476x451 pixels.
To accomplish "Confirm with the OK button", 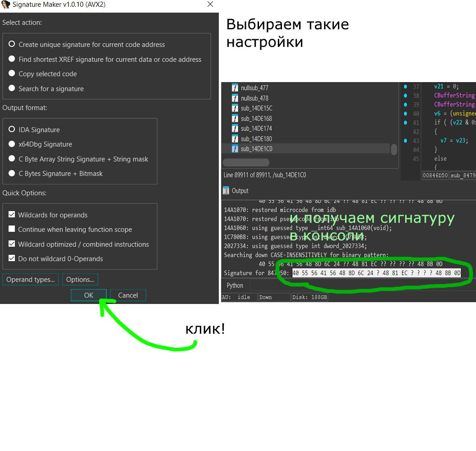I will [88, 295].
